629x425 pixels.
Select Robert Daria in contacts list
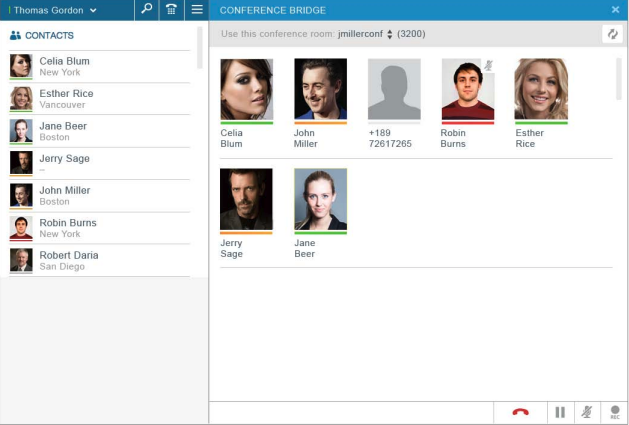[99, 260]
